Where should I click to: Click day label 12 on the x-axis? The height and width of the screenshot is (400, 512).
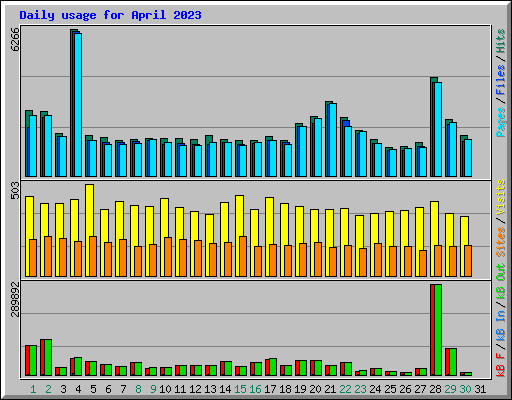[x=195, y=389]
